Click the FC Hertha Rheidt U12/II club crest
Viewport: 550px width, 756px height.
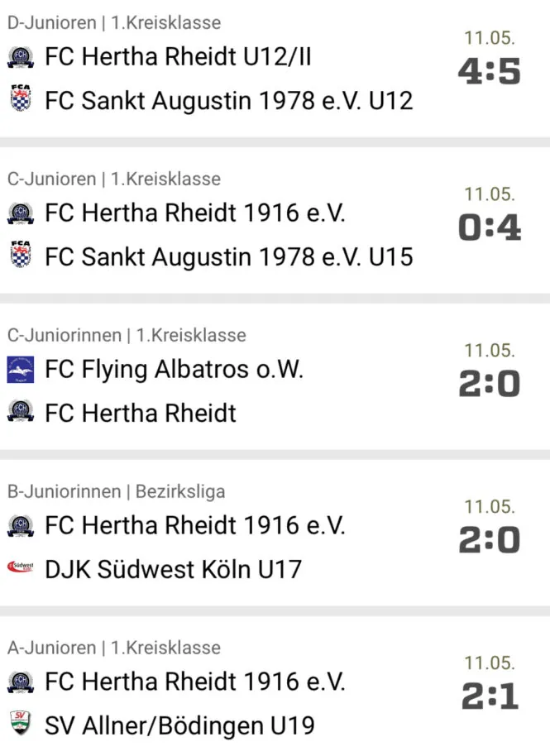point(21,57)
